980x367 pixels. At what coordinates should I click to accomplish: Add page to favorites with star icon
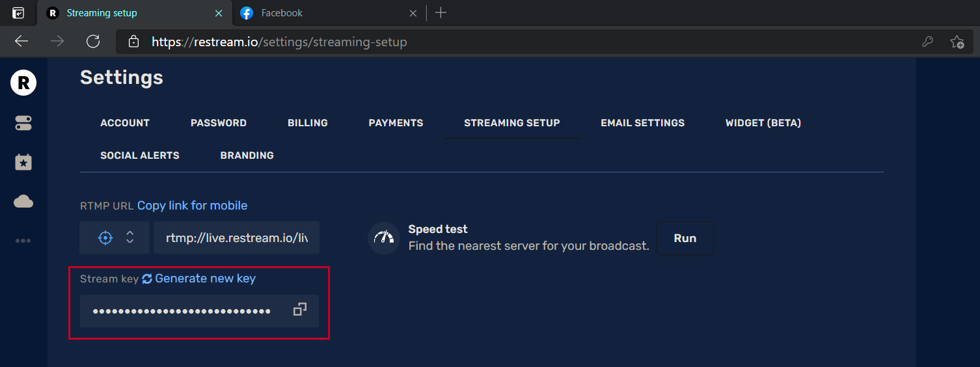pos(957,42)
